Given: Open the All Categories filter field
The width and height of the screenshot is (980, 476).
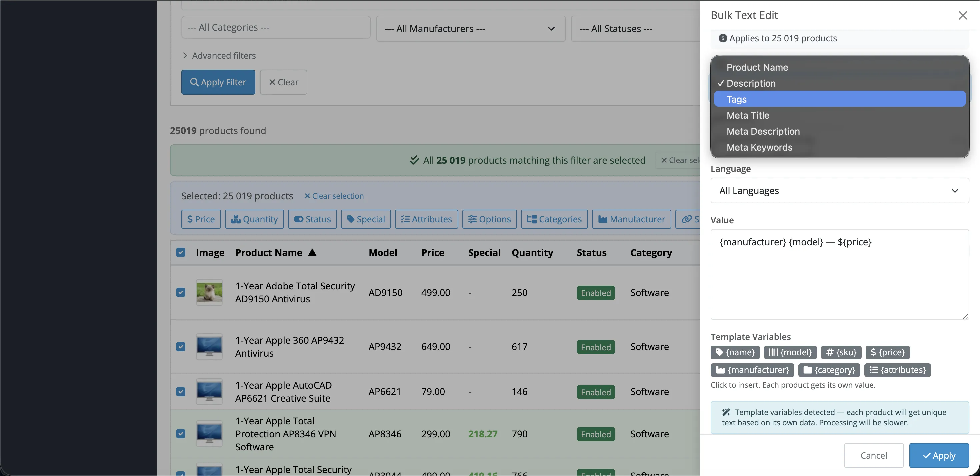Looking at the screenshot, I should tap(276, 27).
